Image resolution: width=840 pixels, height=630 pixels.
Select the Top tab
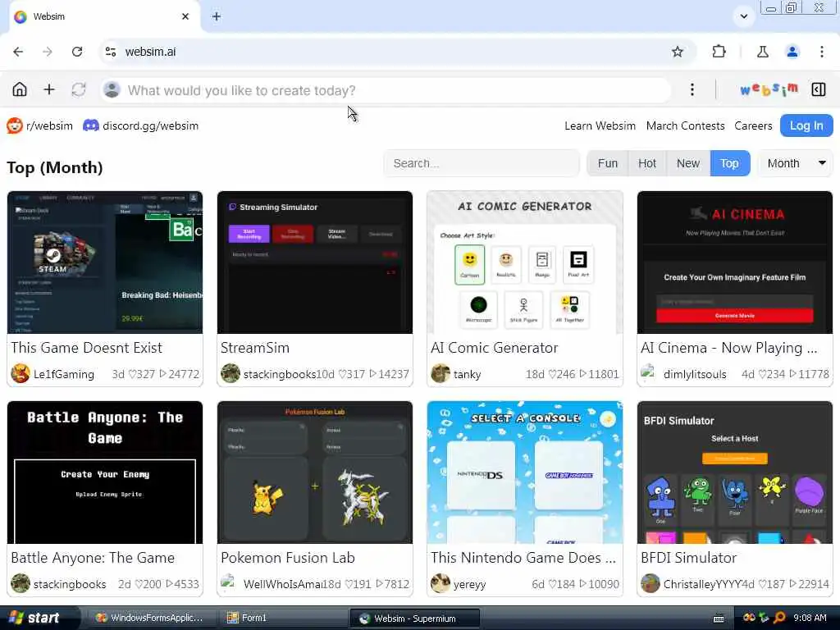[x=729, y=163]
